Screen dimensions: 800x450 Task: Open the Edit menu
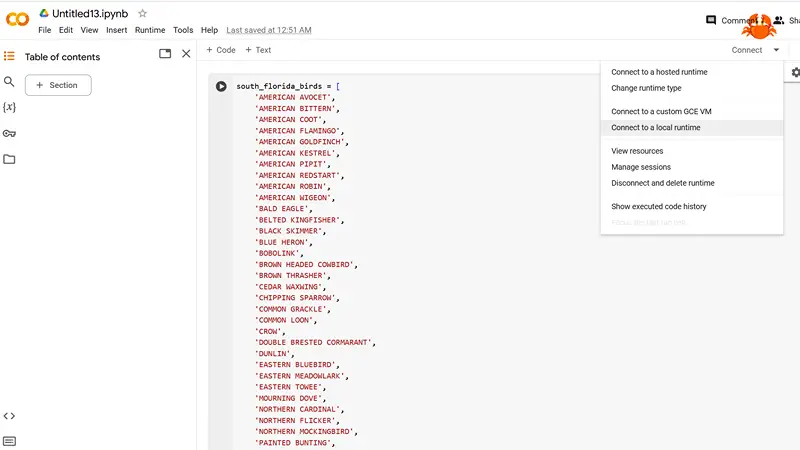point(66,30)
